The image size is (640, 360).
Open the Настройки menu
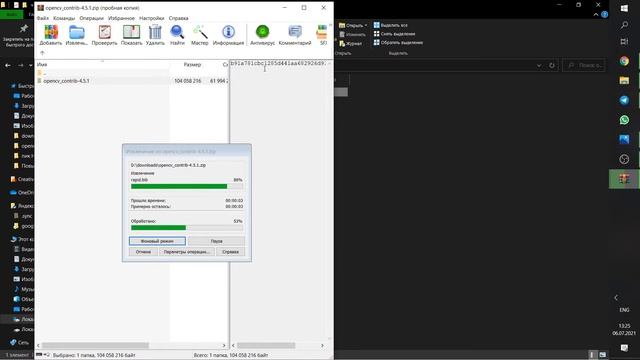tap(151, 18)
